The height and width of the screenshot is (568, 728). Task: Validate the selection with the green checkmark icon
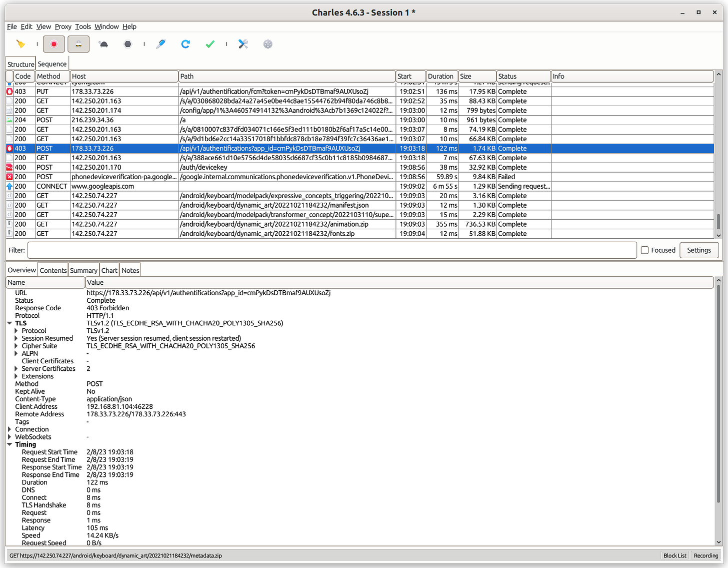pos(209,44)
